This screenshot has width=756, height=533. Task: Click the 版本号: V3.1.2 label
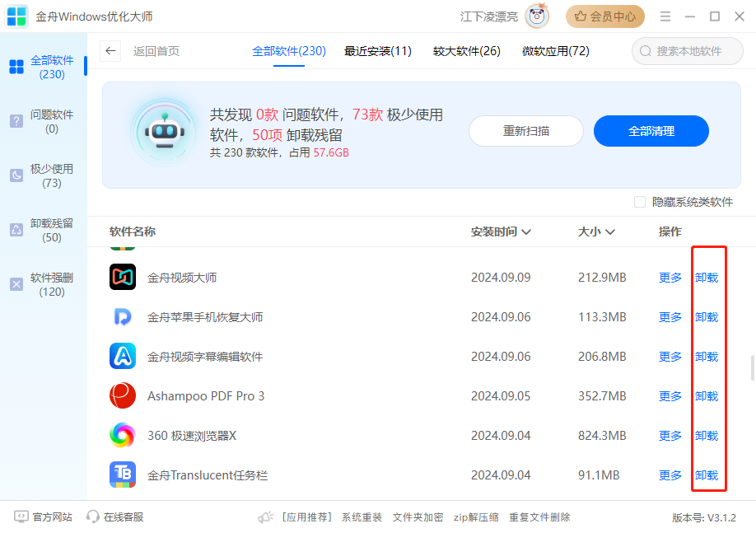tap(704, 517)
